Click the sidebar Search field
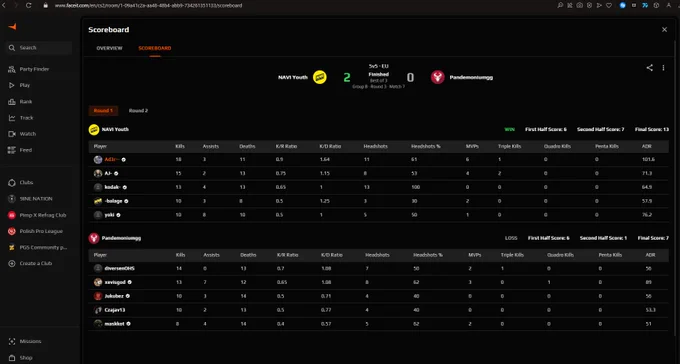The height and width of the screenshot is (364, 680). pos(39,48)
